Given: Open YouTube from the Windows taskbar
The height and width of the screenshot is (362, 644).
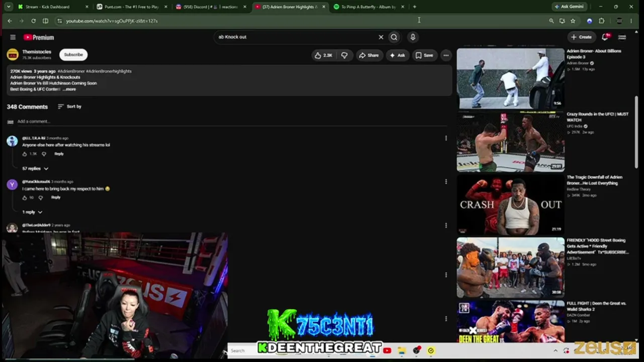Looking at the screenshot, I should tap(387, 350).
